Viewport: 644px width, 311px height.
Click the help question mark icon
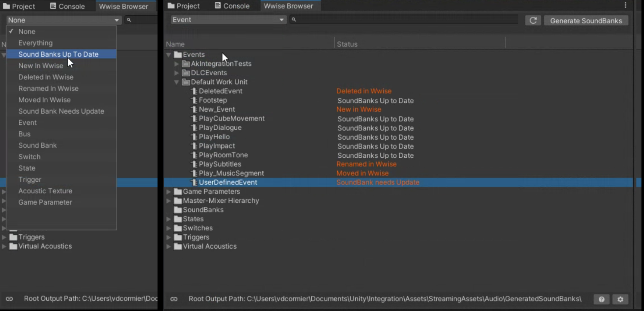[601, 299]
